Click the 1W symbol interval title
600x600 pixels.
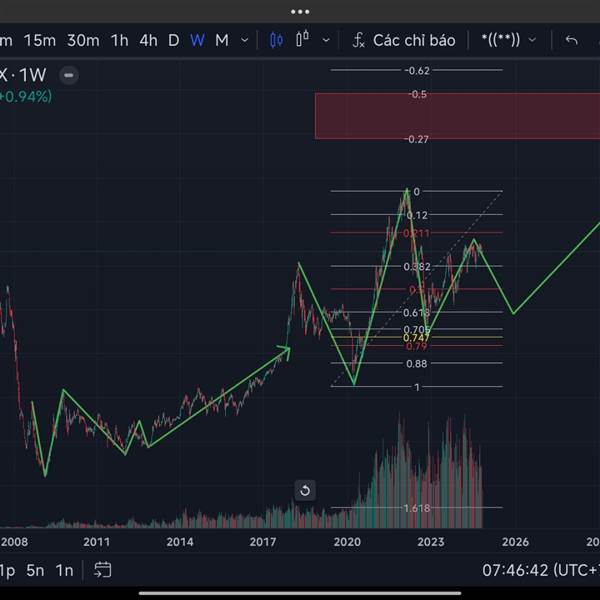point(33,75)
